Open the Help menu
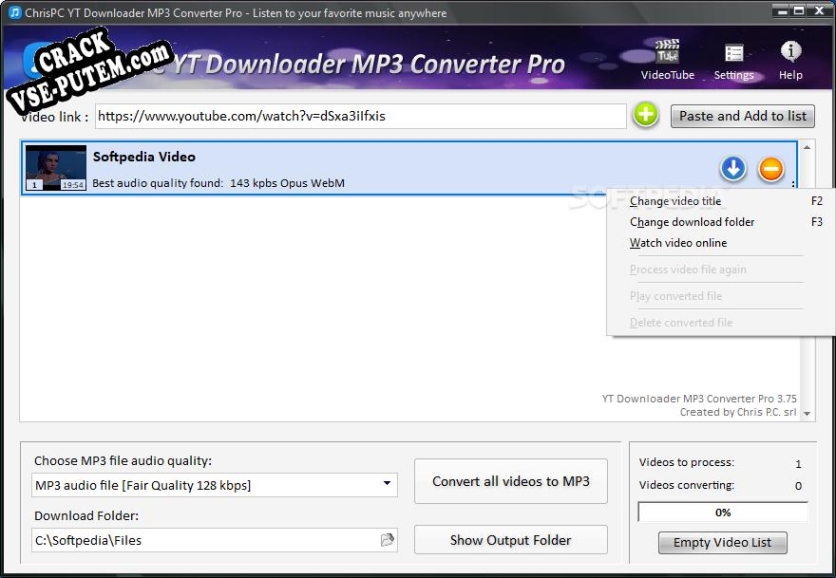This screenshot has height=578, width=836. pos(790,60)
